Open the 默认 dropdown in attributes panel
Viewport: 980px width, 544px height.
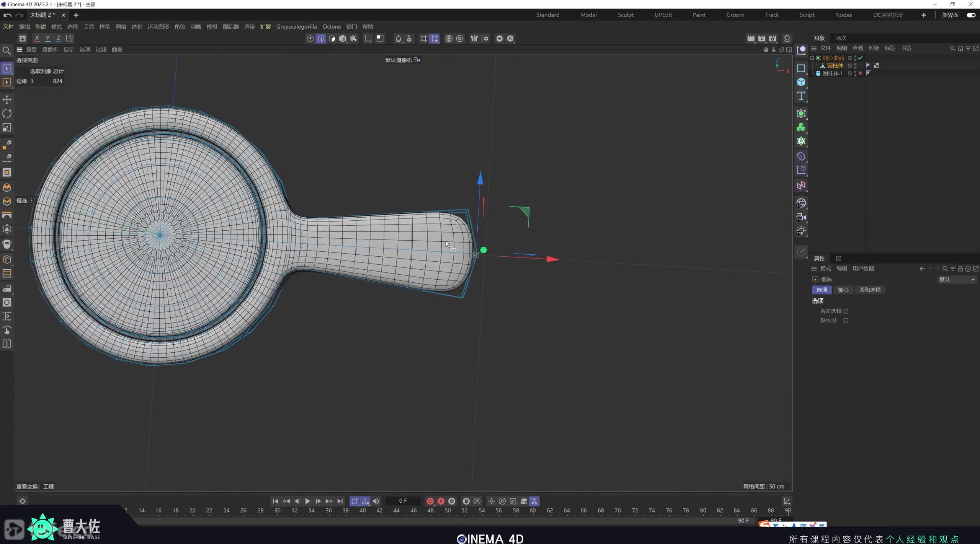coord(957,280)
